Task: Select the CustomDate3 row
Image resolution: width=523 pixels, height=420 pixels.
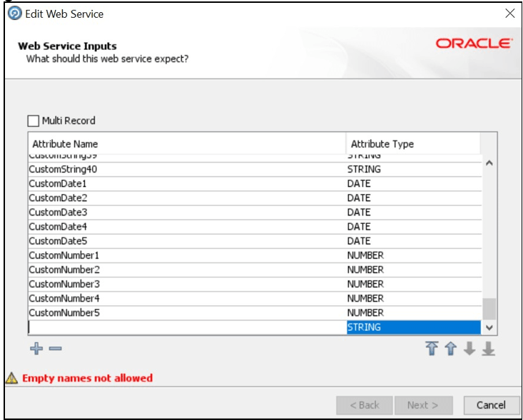Action: coord(255,212)
